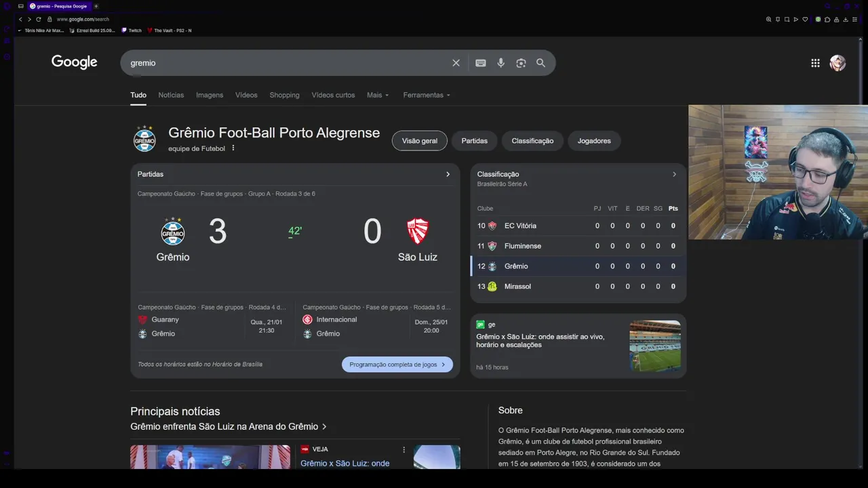
Task: Select the Classificação chip
Action: [532, 141]
